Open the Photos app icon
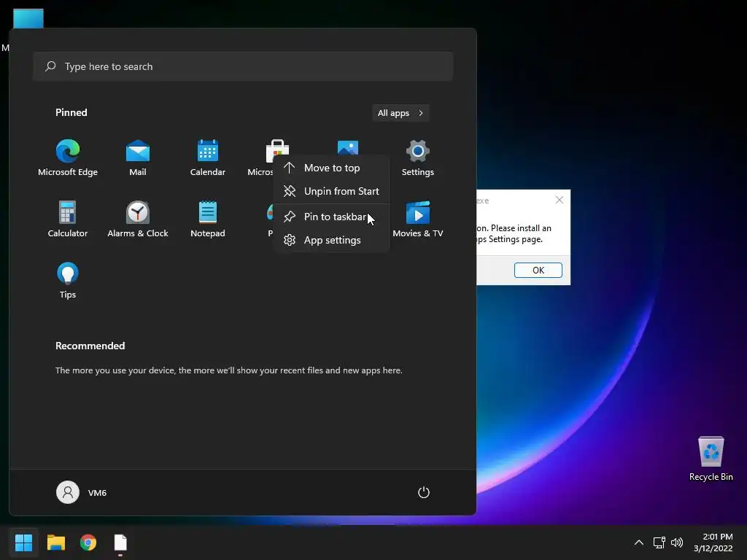The height and width of the screenshot is (560, 747). [348, 147]
